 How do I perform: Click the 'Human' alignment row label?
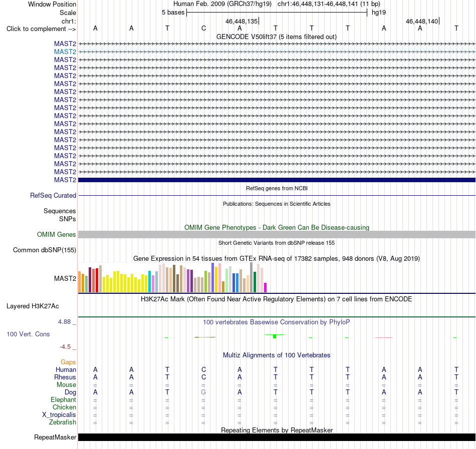[66, 369]
